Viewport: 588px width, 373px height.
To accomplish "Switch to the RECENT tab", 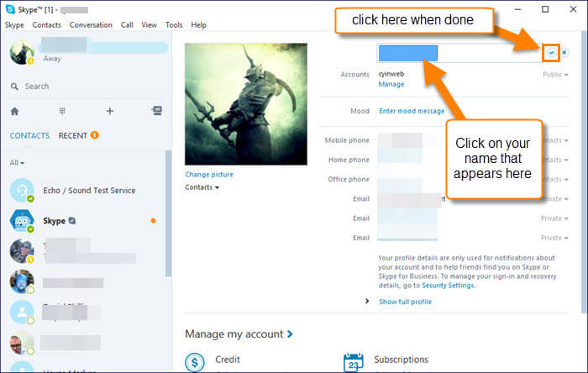I will (x=73, y=136).
